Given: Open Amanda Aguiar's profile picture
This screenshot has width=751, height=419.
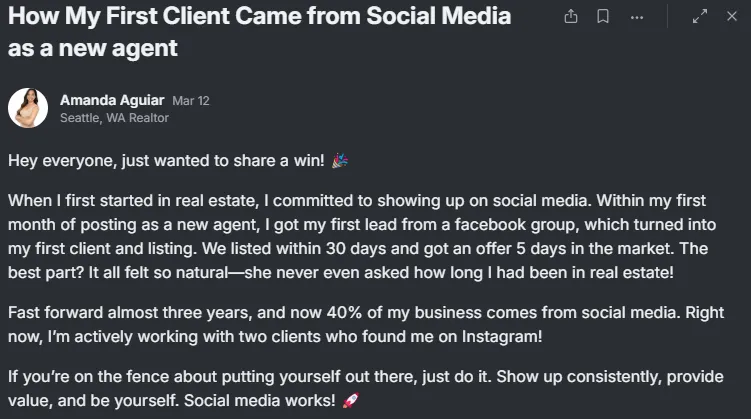Looking at the screenshot, I should [28, 108].
